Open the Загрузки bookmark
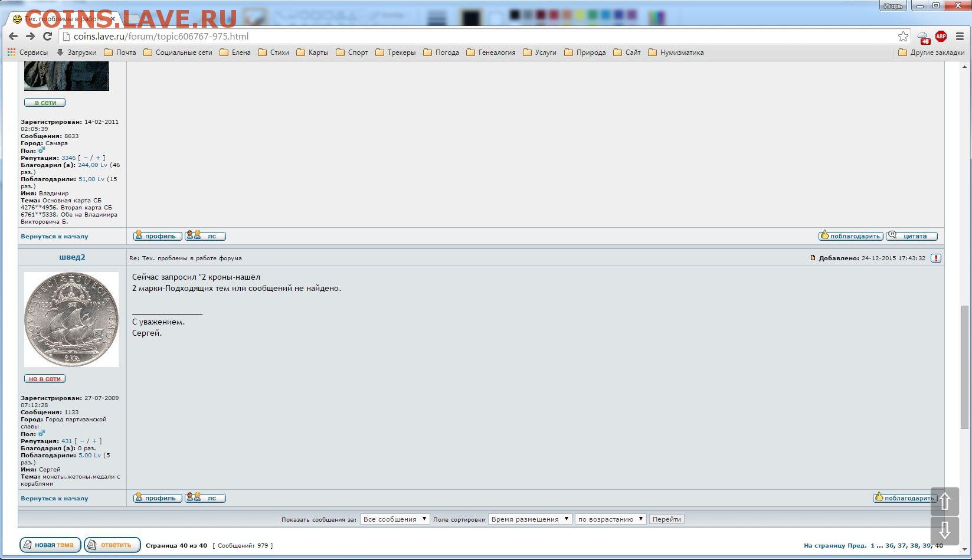This screenshot has width=972, height=560. click(76, 53)
